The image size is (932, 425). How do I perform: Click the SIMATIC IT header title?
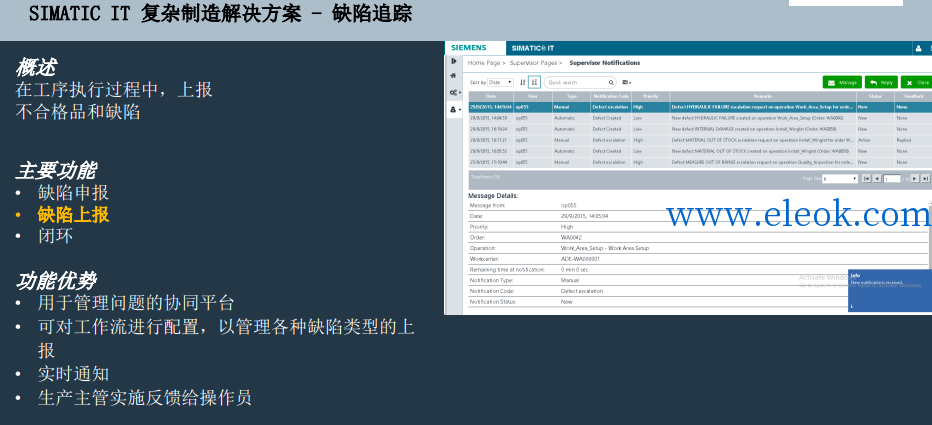pyautogui.click(x=533, y=48)
